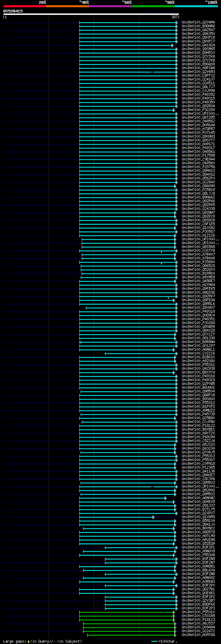The height and width of the screenshot is (644, 221).
Task: Open hit UniRef100_B9DHR6
Action: point(198,26)
